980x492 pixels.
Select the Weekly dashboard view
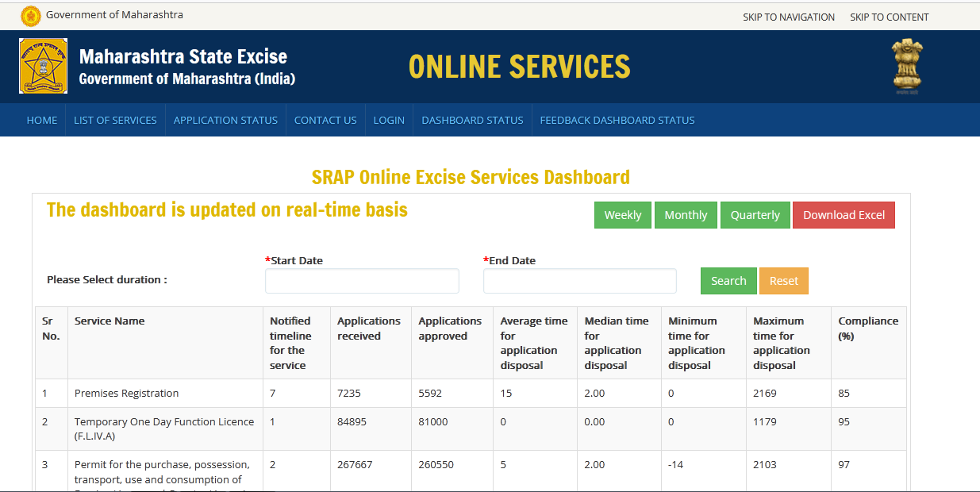click(623, 214)
